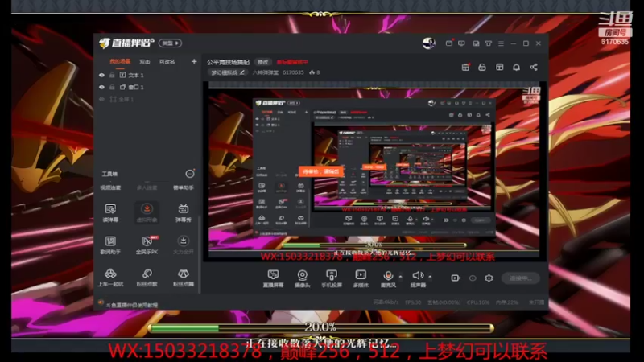Open the 弹幕秀 danmaku show tool

184,213
